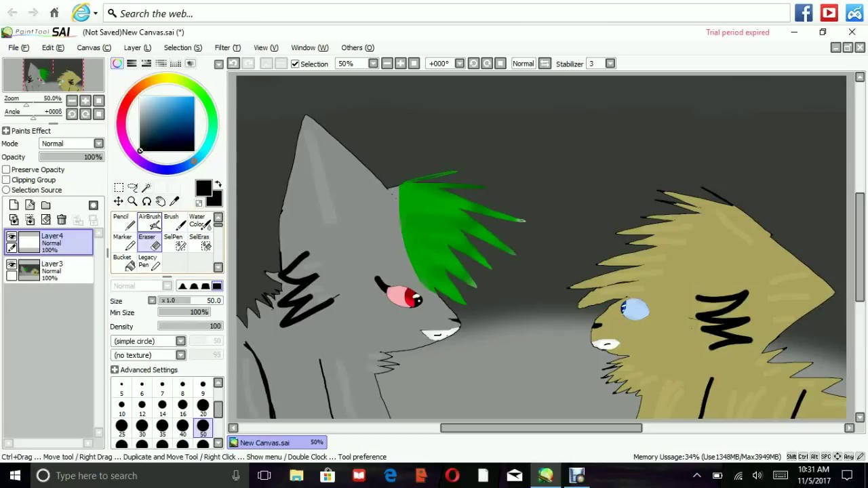
Task: Switch to the New Canvas.sai document tab
Action: tap(277, 443)
